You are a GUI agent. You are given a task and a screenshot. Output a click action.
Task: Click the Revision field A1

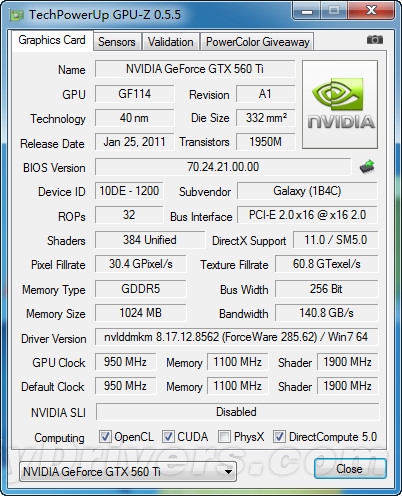[266, 94]
